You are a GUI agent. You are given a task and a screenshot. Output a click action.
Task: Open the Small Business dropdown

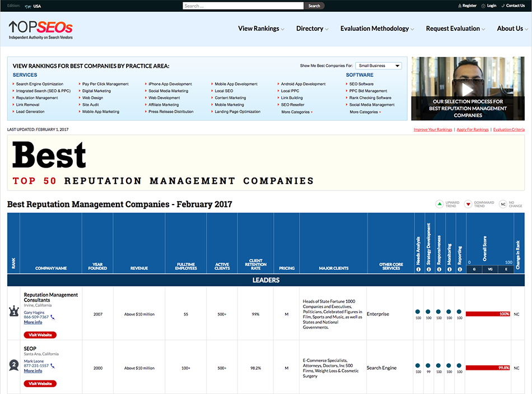379,66
